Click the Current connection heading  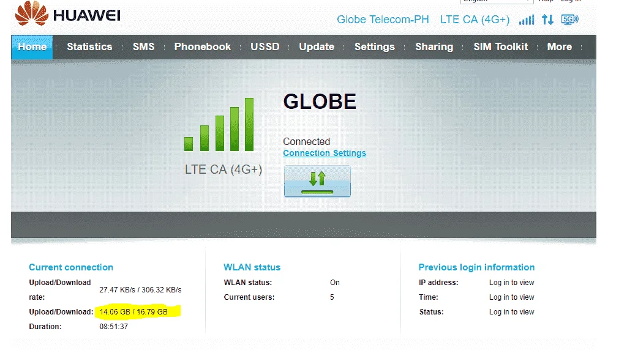click(71, 267)
